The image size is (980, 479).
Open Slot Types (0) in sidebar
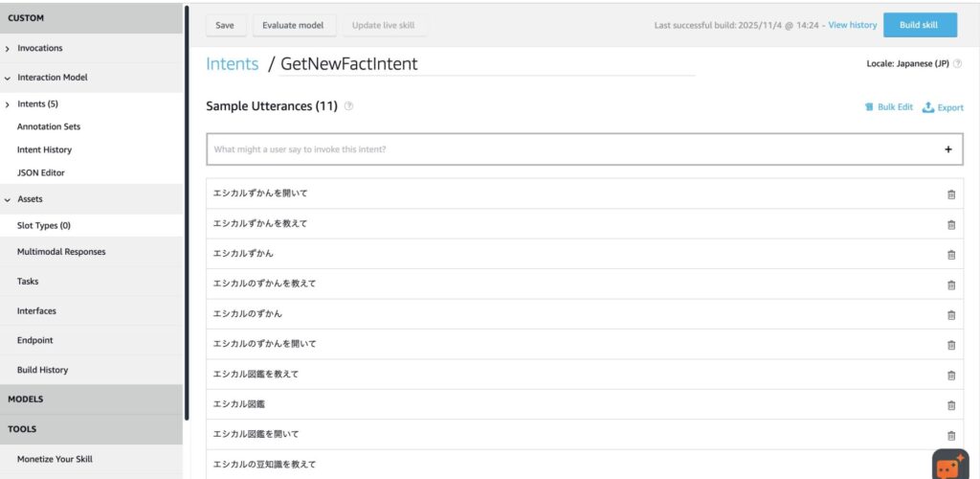tap(44, 226)
